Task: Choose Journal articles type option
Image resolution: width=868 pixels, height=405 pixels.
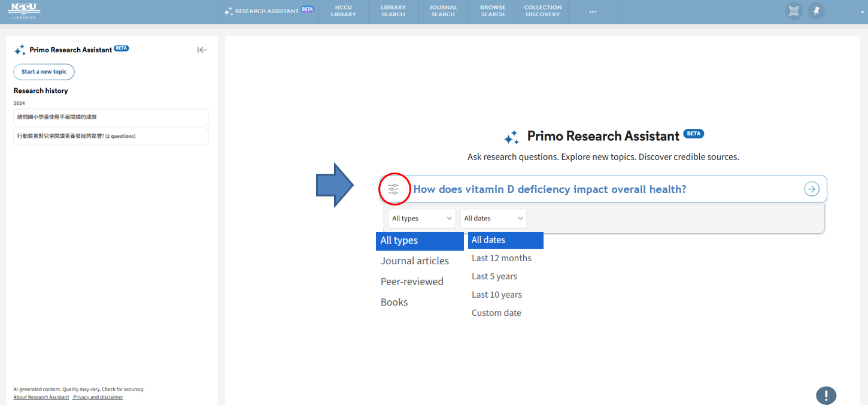Action: [415, 261]
